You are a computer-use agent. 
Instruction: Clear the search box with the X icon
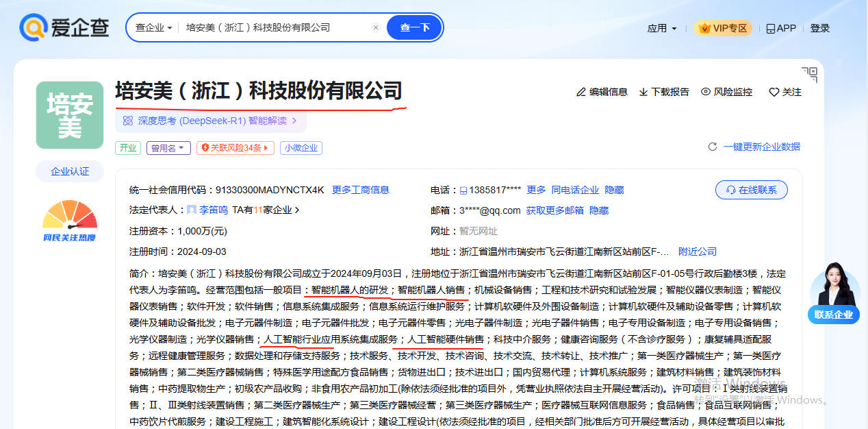pos(376,27)
